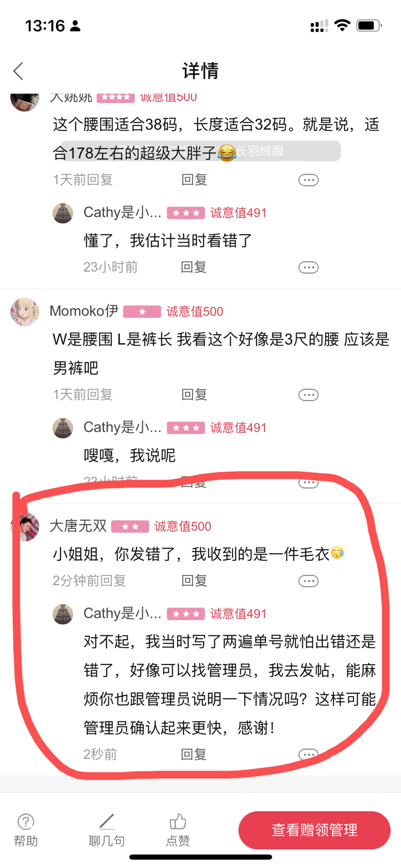Tap Cathy's avatar beside the apology reply
This screenshot has width=401, height=868.
pos(63,614)
